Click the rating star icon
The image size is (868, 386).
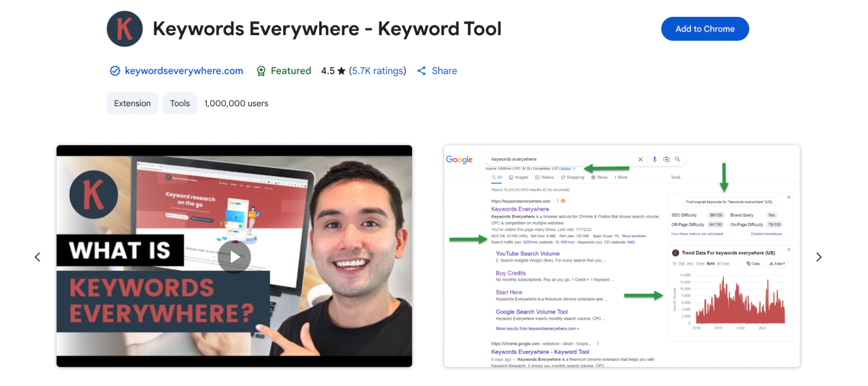(x=341, y=71)
